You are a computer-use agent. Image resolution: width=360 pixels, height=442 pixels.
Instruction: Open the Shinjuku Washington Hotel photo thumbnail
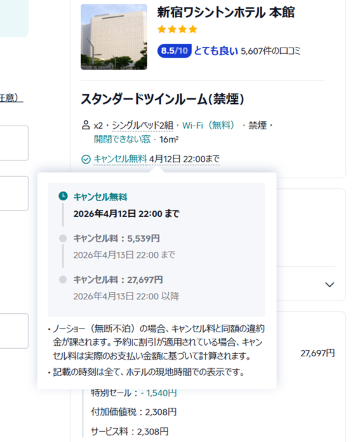pos(114,37)
